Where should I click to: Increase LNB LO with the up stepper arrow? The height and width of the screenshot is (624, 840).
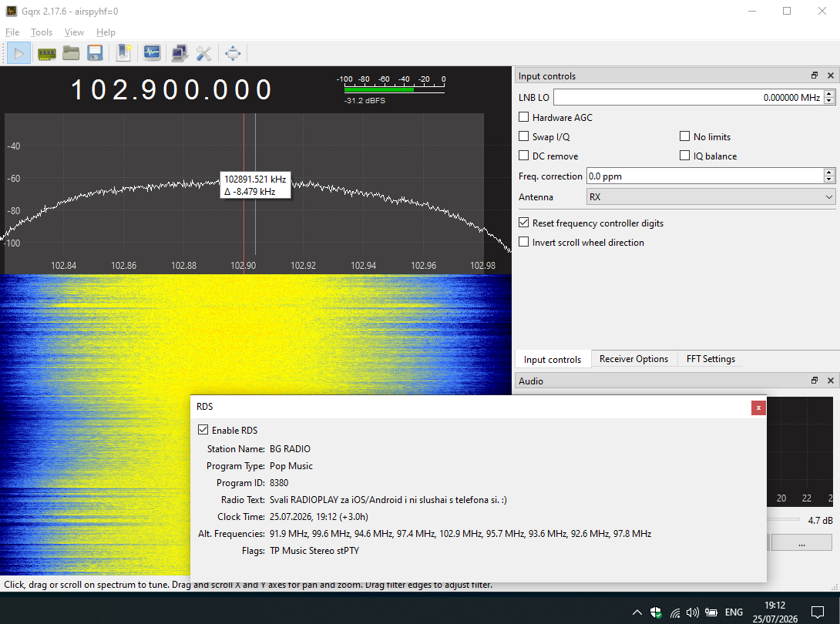[829, 94]
